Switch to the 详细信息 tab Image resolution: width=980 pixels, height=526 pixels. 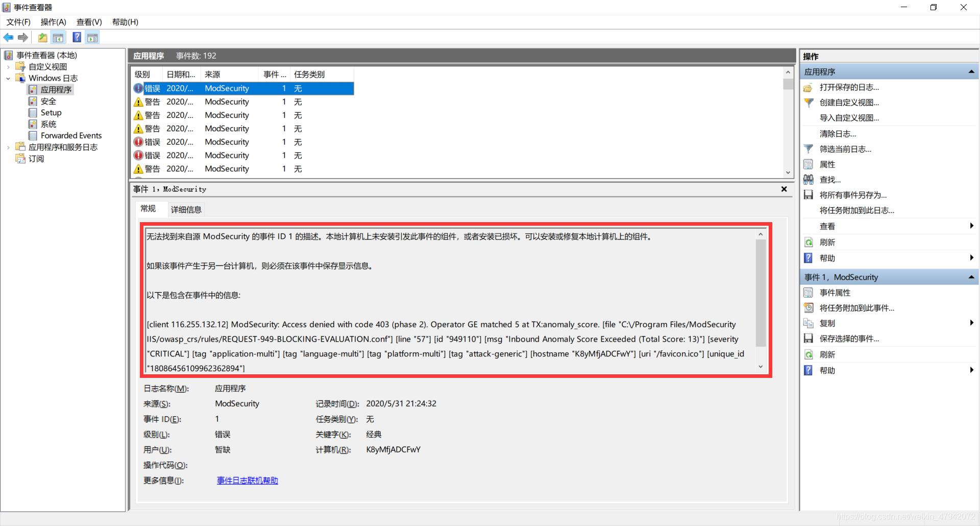(x=186, y=209)
